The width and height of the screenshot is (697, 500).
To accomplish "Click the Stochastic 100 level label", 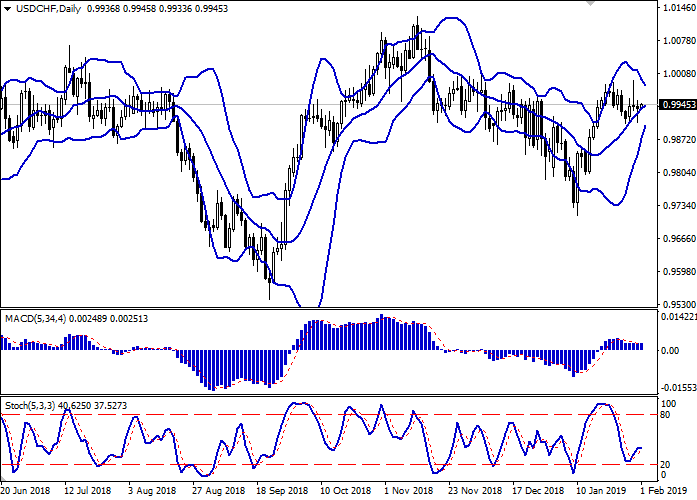I will 669,404.
